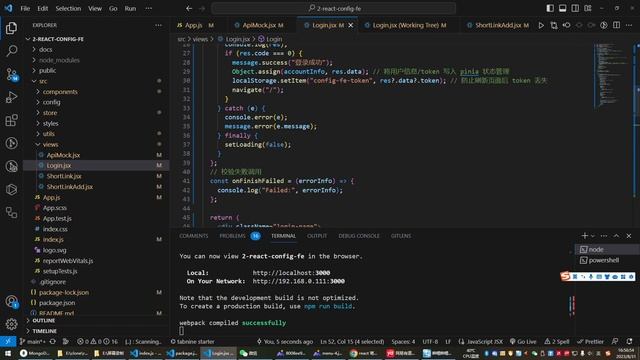Image resolution: width=640 pixels, height=360 pixels.
Task: Open the Search view in activity bar
Action: (11, 51)
